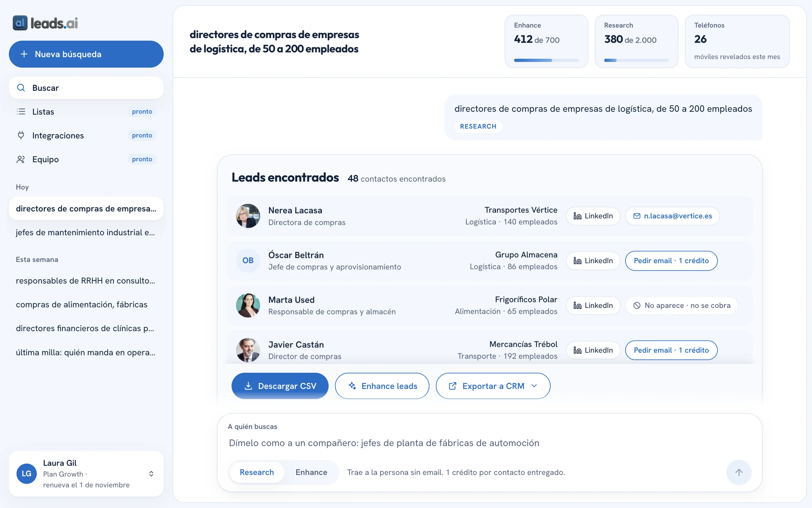Viewport: 812px width, 508px height.
Task: Click the LG avatar for Laura Gil
Action: click(27, 473)
